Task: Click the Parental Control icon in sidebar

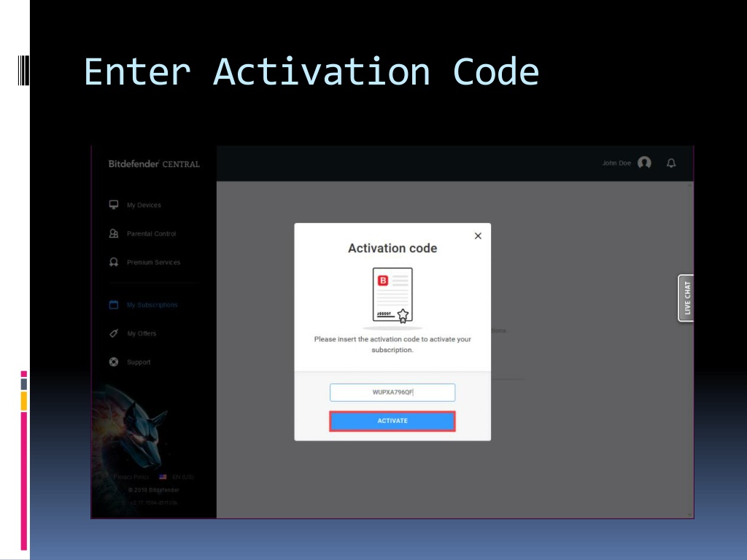Action: point(113,233)
